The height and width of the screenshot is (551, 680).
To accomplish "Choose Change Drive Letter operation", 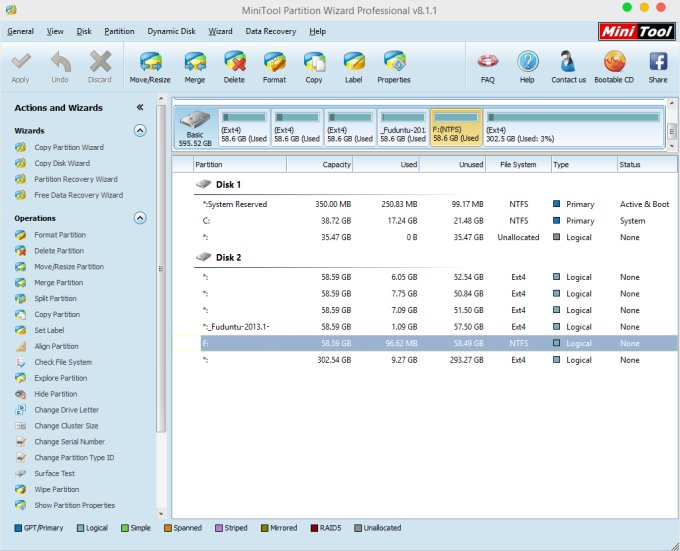I will (66, 410).
